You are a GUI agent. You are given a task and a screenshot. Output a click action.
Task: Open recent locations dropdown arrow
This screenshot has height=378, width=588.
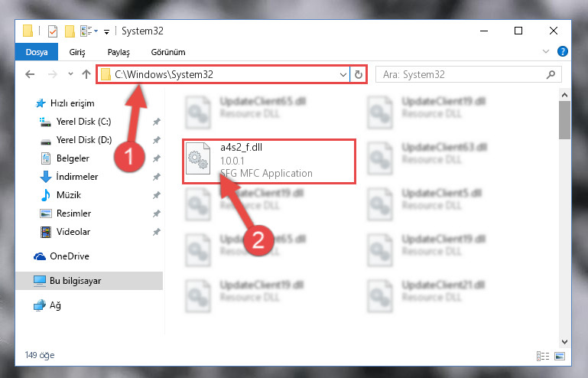coord(70,74)
